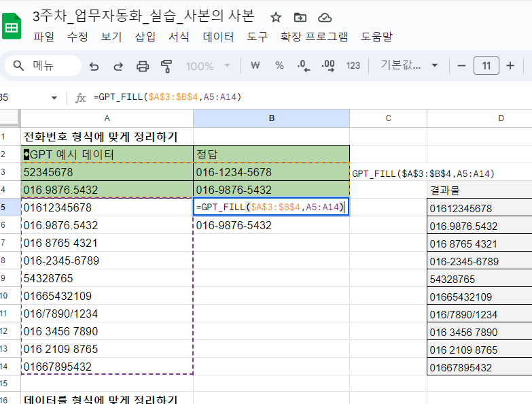Click cell C3 GPT_FILL formula text
The height and width of the screenshot is (404, 532).
point(423,173)
